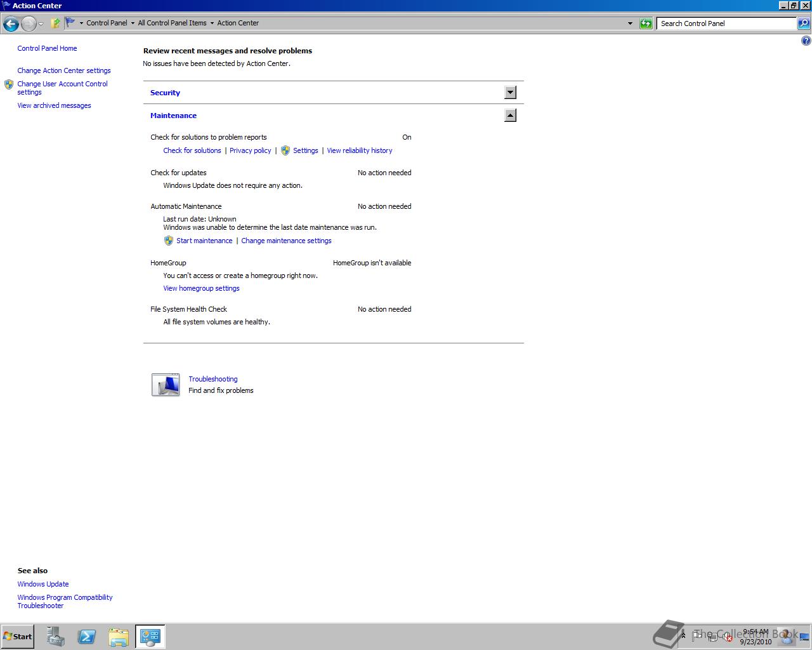Click the Security section heading
This screenshot has height=650, width=812.
pos(165,93)
